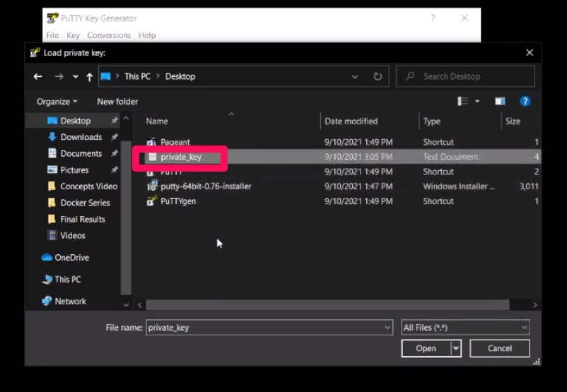The height and width of the screenshot is (392, 567).
Task: Click the horizontal scrollbar in file list
Action: point(327,305)
